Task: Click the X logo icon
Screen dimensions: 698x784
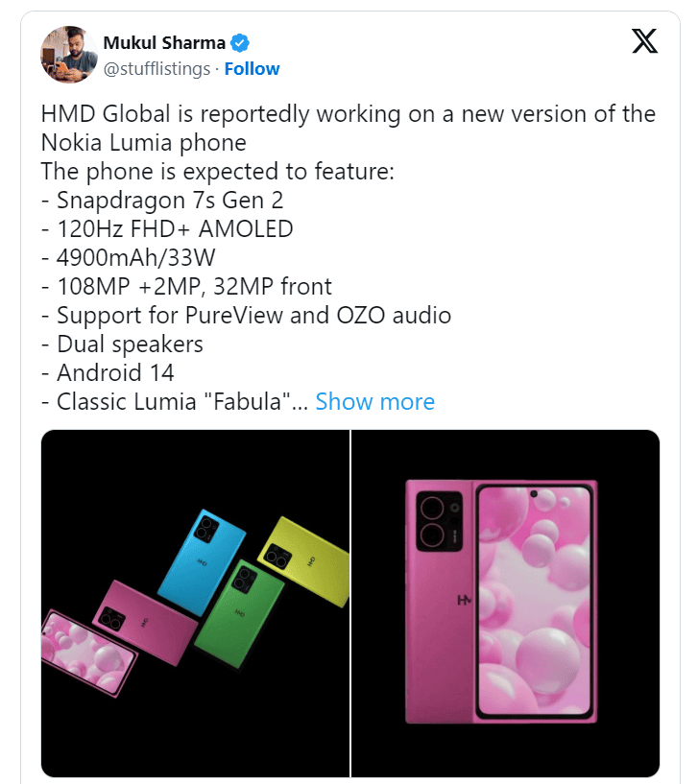Action: pyautogui.click(x=644, y=40)
